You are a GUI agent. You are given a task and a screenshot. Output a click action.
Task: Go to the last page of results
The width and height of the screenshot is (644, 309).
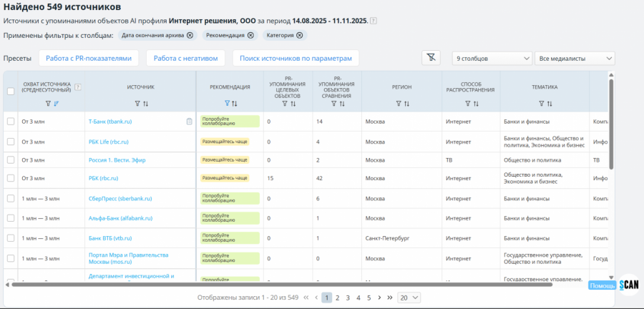pos(390,297)
